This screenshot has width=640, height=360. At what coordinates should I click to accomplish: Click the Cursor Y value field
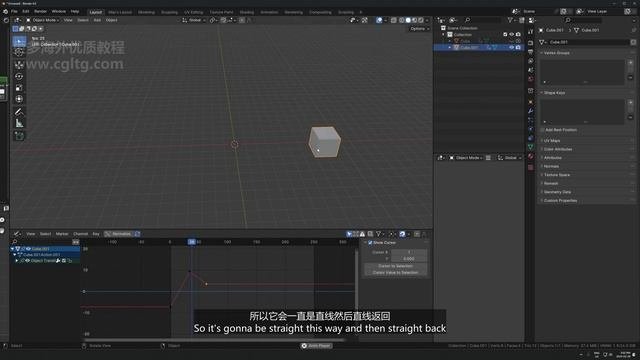click(409, 258)
